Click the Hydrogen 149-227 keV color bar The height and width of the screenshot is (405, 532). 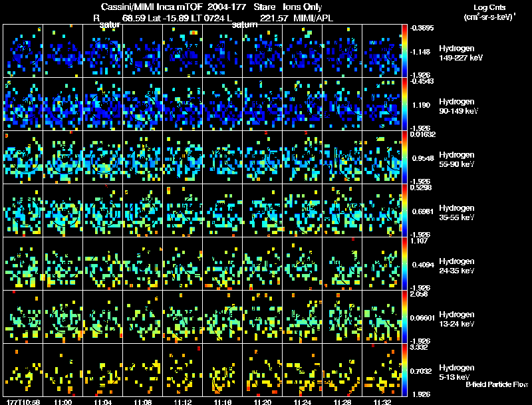click(404, 51)
